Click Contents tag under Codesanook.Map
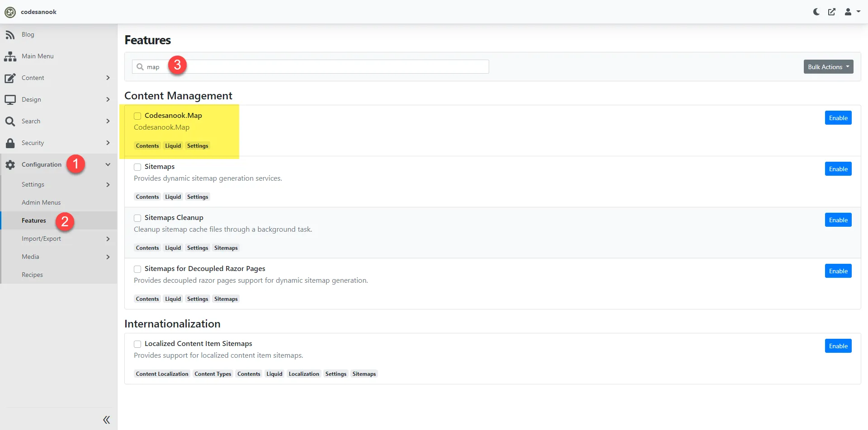 coord(147,146)
